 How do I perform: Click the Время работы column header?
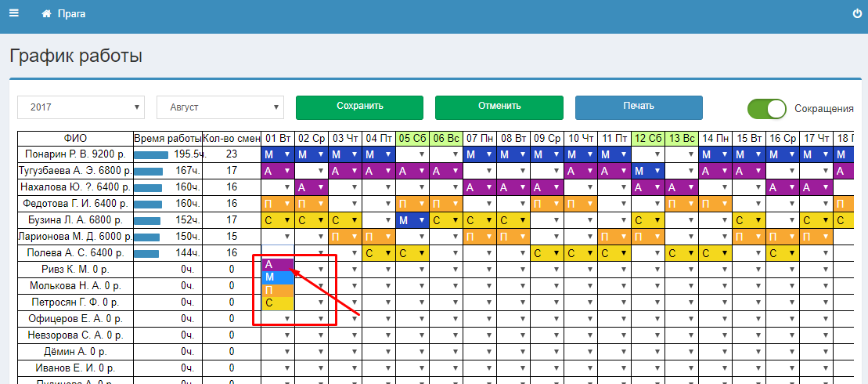coord(167,138)
